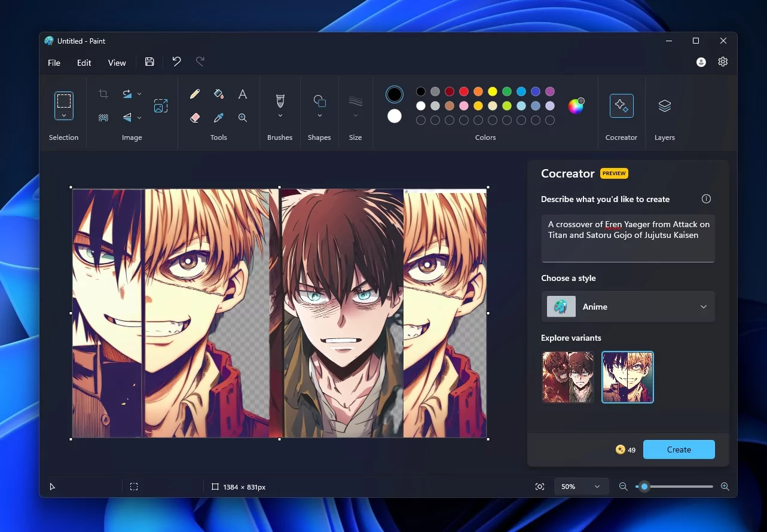Image resolution: width=767 pixels, height=532 pixels.
Task: Select the first Cocreator variant thumbnail
Action: click(x=567, y=377)
